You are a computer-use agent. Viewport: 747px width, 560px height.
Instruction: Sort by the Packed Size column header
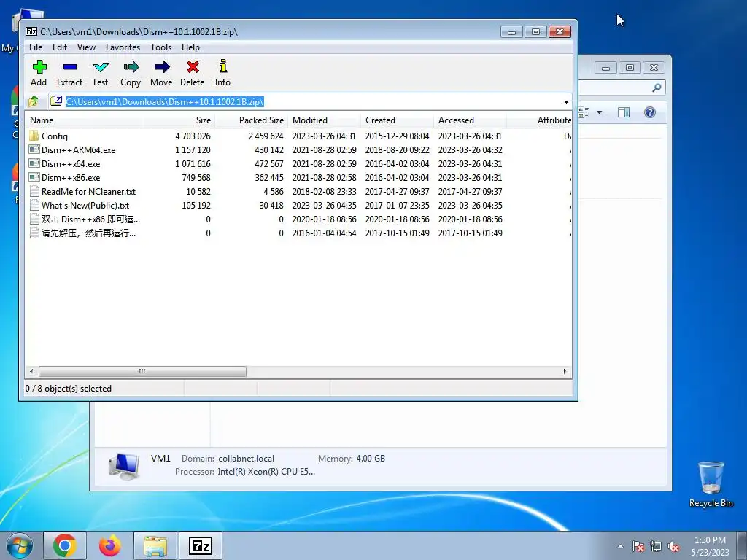(251, 120)
